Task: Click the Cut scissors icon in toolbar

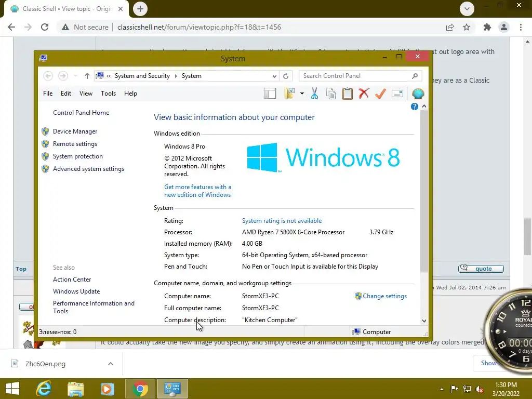Action: coord(314,94)
